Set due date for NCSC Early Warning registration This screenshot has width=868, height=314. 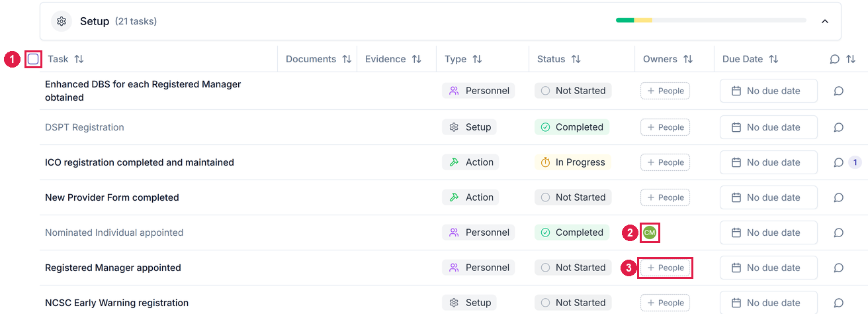coord(769,303)
